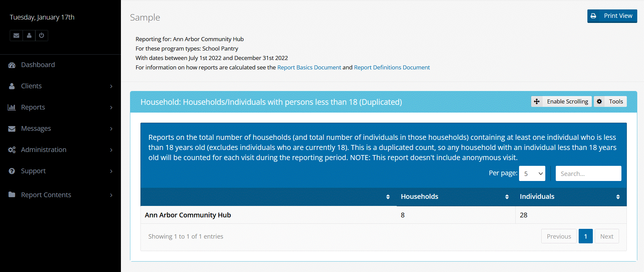Click the move arrows icon for scrolling
This screenshot has width=644, height=272.
(x=537, y=101)
